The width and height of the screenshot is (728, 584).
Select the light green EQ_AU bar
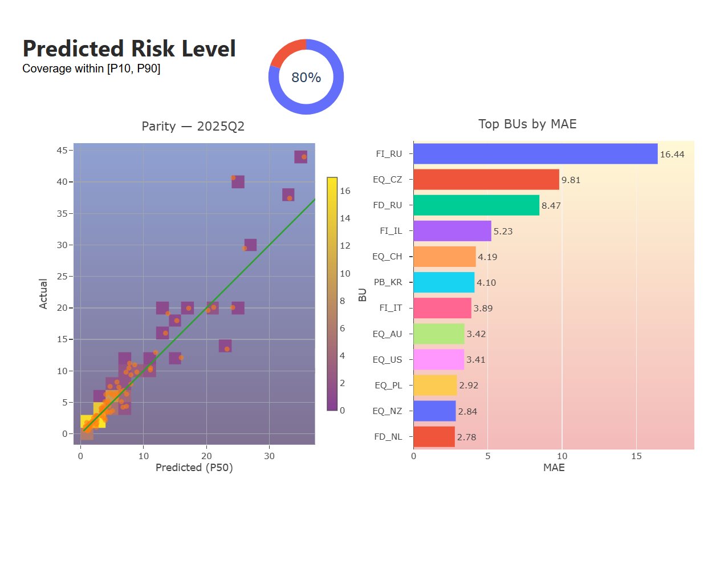438,334
